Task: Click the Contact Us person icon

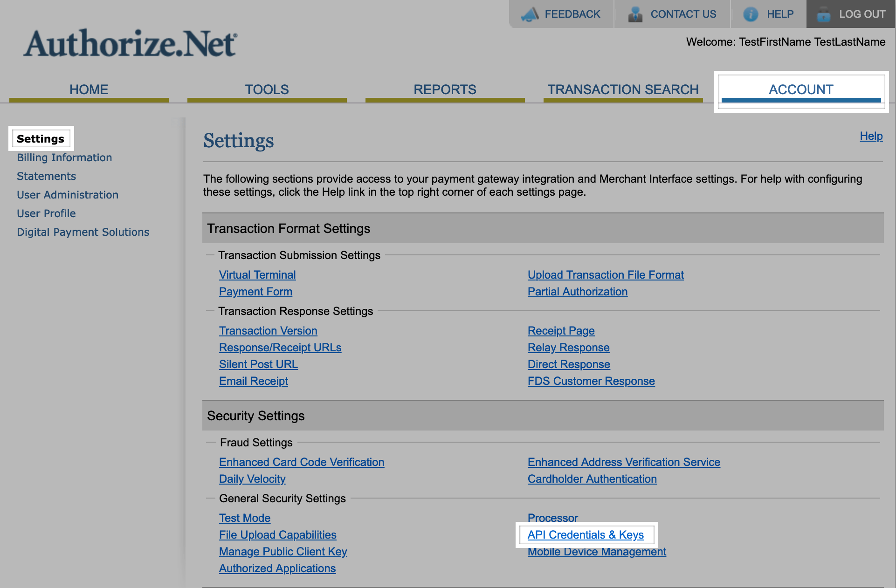Action: 635,14
